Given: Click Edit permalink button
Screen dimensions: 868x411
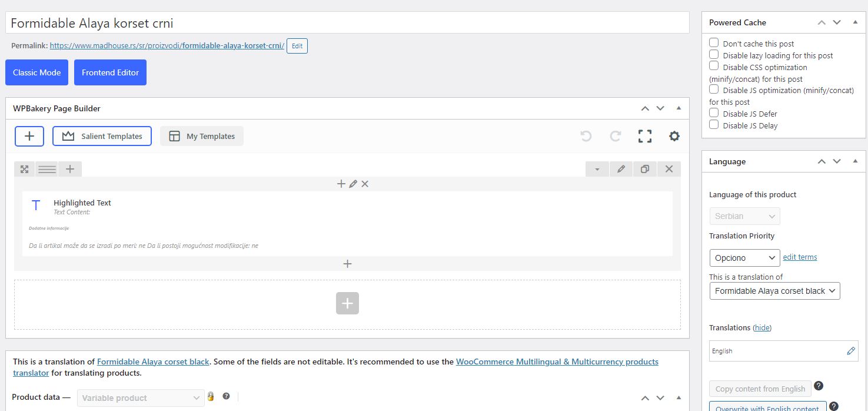Looking at the screenshot, I should click(297, 46).
